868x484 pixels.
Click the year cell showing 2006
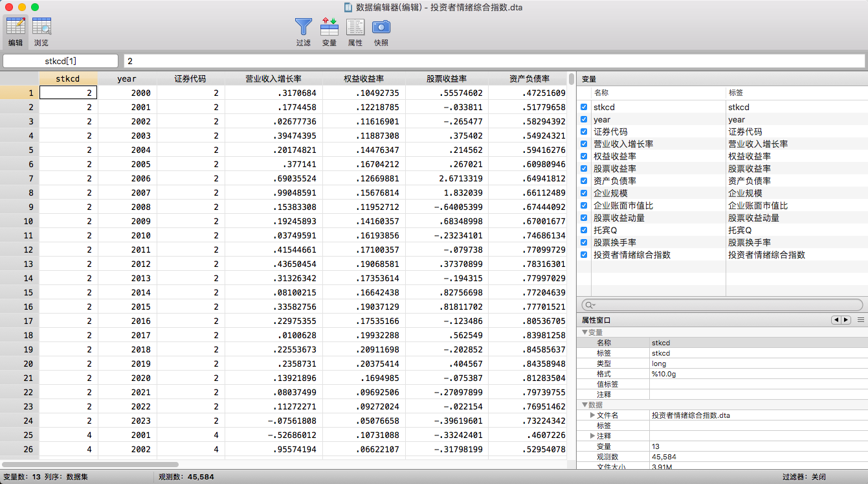point(127,178)
